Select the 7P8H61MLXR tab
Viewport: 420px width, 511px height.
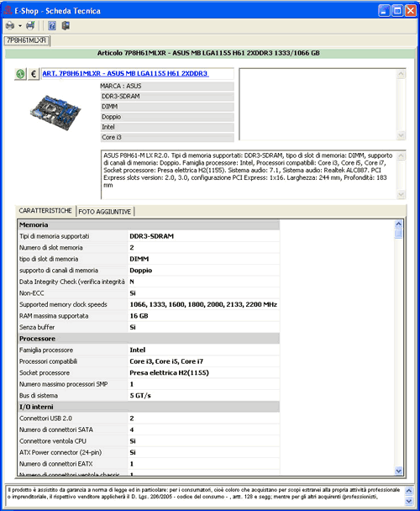[x=27, y=40]
